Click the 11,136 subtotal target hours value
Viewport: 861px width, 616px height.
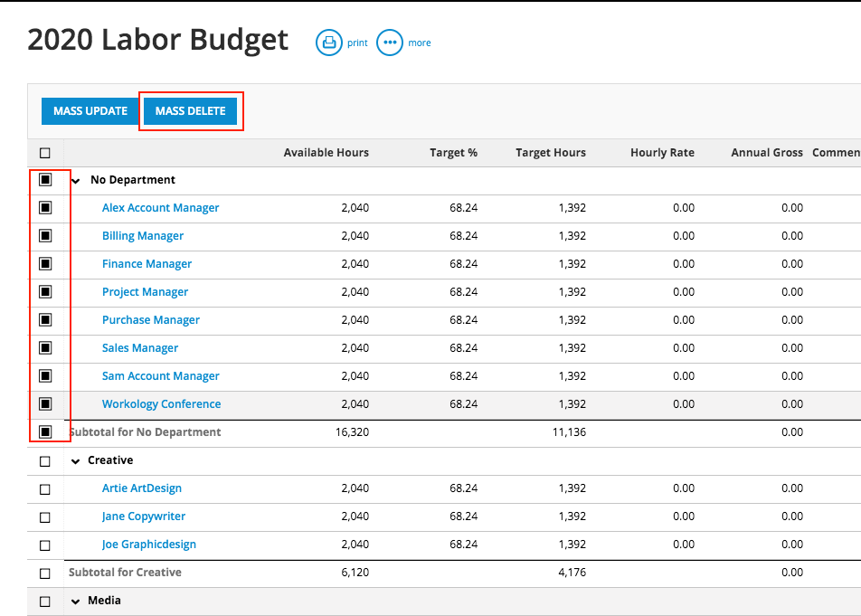click(569, 432)
